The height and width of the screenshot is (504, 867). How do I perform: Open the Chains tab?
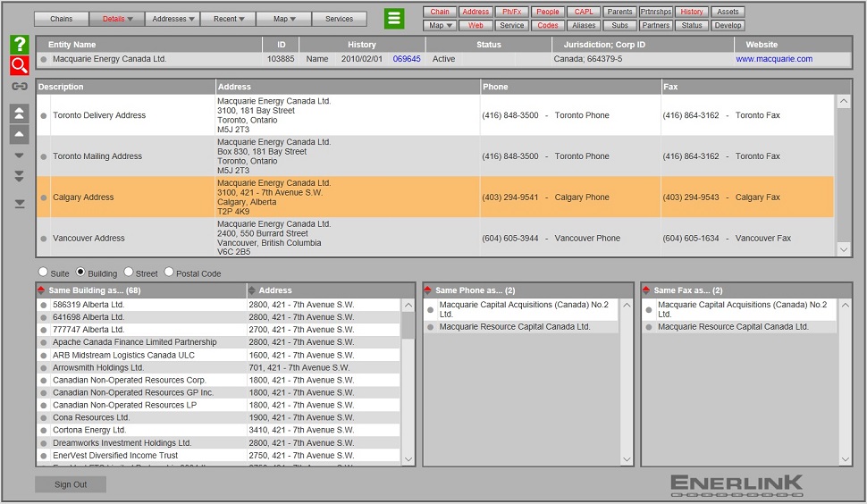62,19
